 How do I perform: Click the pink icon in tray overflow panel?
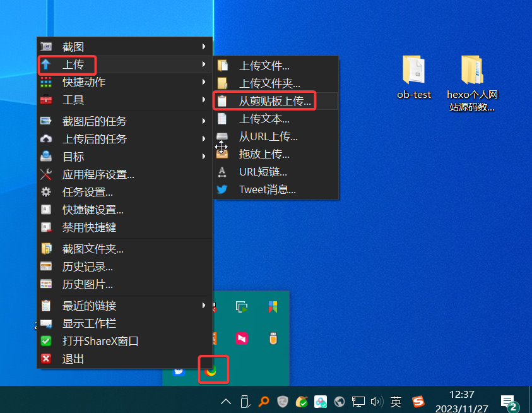click(242, 338)
